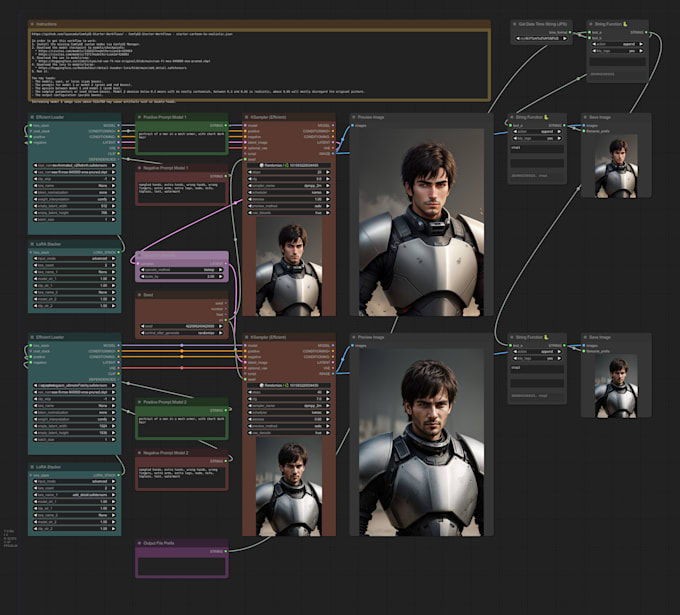Open sampler_name dropdown in the 20-steps KSampler
This screenshot has width=680, height=615.
point(289,186)
